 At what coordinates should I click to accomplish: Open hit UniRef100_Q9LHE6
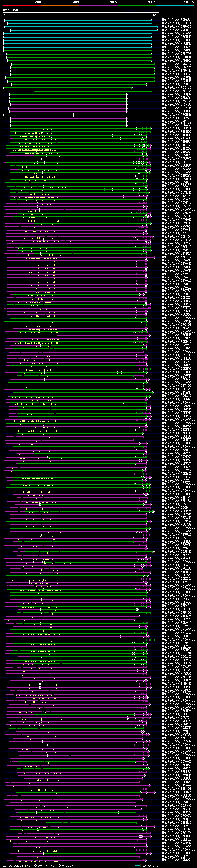177,30
